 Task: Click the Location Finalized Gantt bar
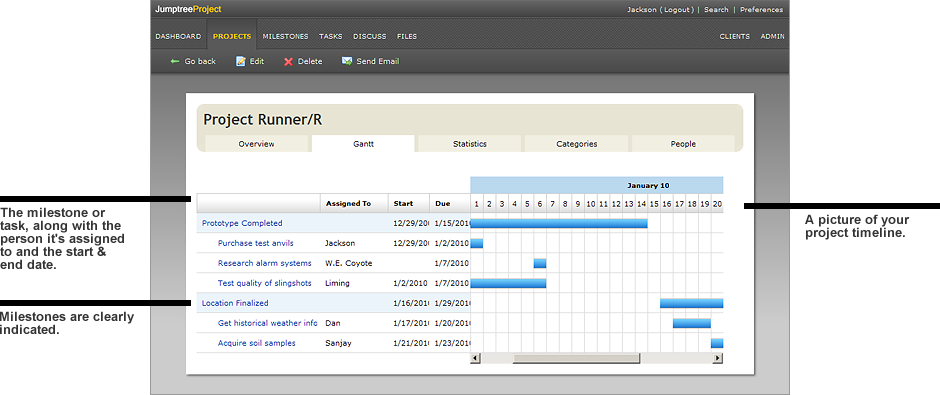692,303
